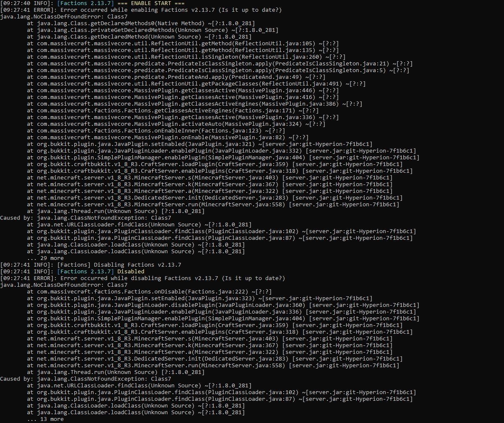Screen dimensions: 504x423
Task: Click the 'Class.getDeclaredMethod(Unknown Source)' stack line
Action: (139, 36)
